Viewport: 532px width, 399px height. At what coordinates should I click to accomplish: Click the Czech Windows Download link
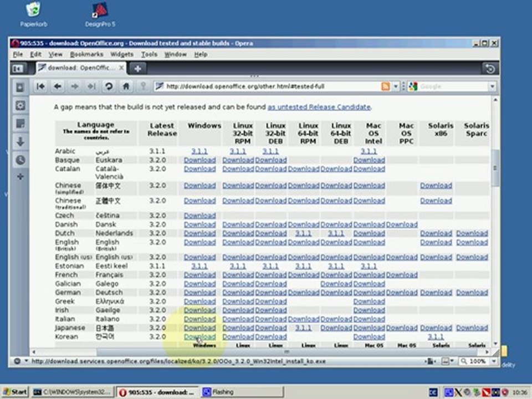199,216
